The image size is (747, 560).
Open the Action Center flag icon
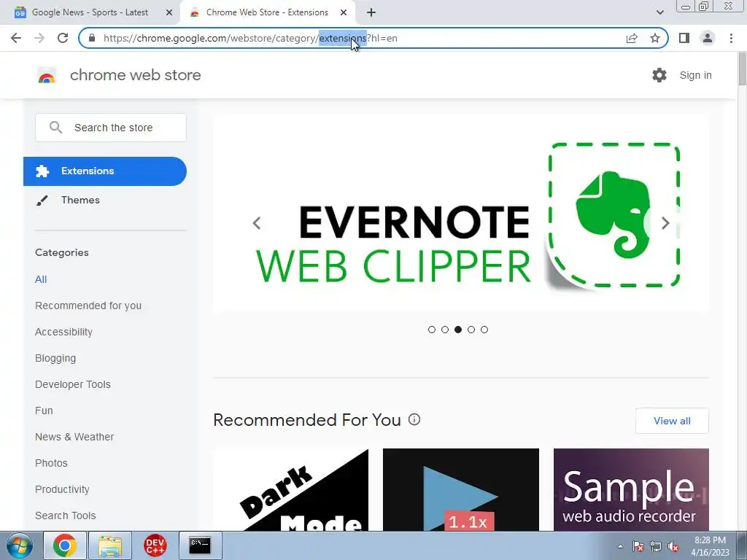tap(638, 546)
